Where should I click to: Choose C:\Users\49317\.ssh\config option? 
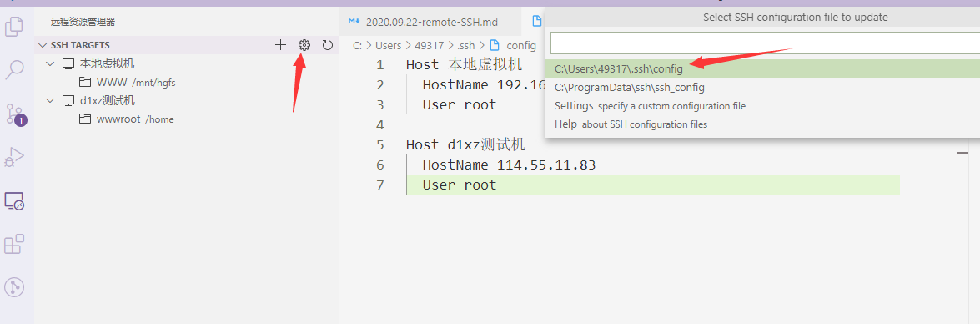(x=762, y=68)
